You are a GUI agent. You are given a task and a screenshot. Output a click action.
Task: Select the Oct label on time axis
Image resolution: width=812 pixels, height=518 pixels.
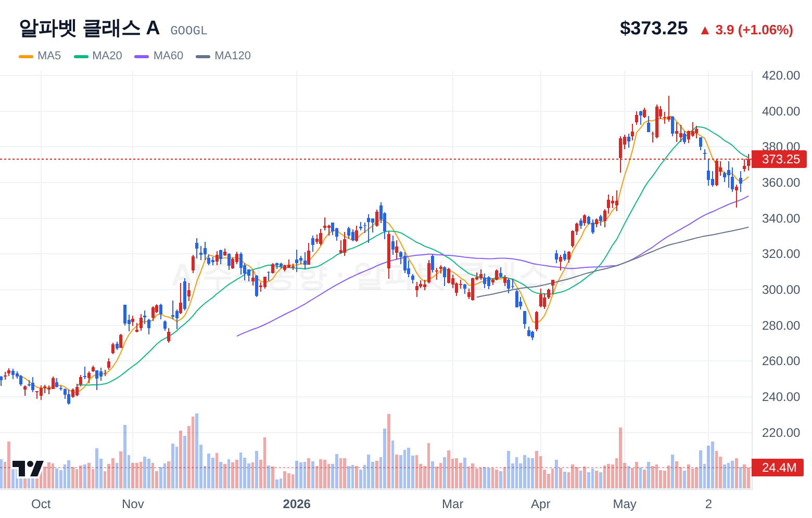(41, 504)
